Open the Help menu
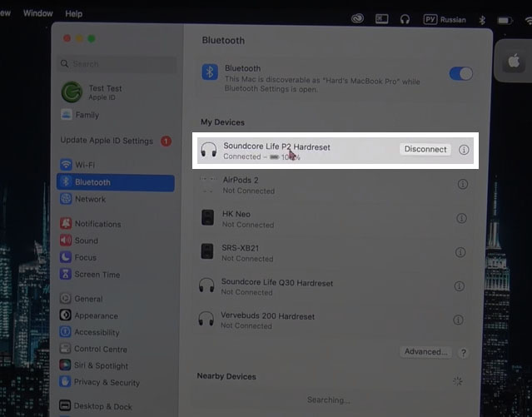This screenshot has width=532, height=417. 73,13
